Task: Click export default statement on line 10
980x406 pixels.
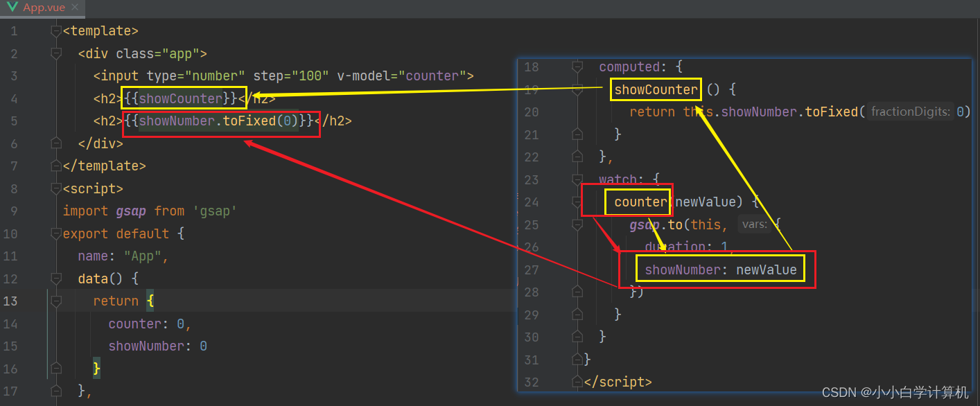Action: tap(116, 233)
